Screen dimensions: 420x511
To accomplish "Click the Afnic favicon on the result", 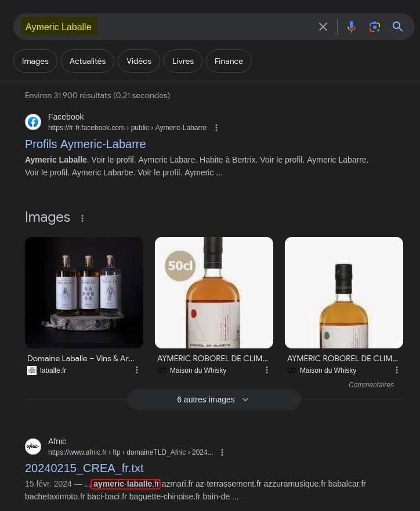I will [x=33, y=447].
